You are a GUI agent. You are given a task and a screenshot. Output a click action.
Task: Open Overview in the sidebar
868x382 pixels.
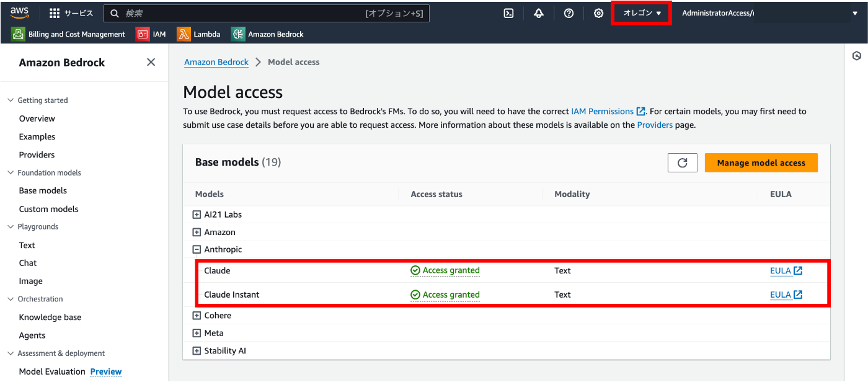pyautogui.click(x=37, y=118)
